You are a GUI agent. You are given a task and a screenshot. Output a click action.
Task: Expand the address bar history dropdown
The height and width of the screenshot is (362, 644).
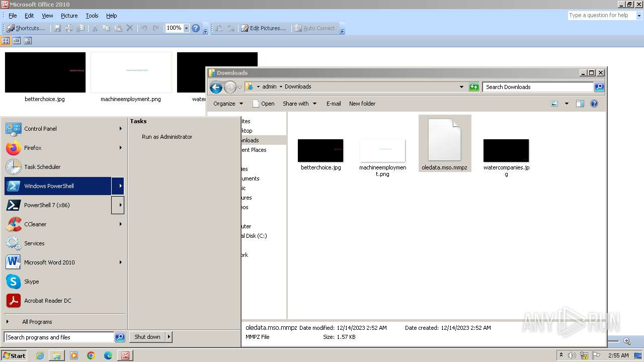(461, 87)
